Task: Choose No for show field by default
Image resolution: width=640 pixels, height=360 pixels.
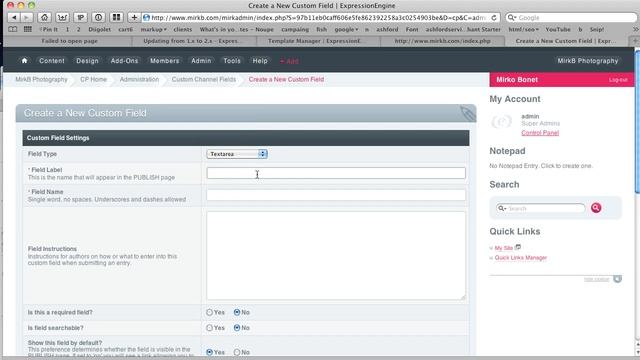Action: coord(237,352)
